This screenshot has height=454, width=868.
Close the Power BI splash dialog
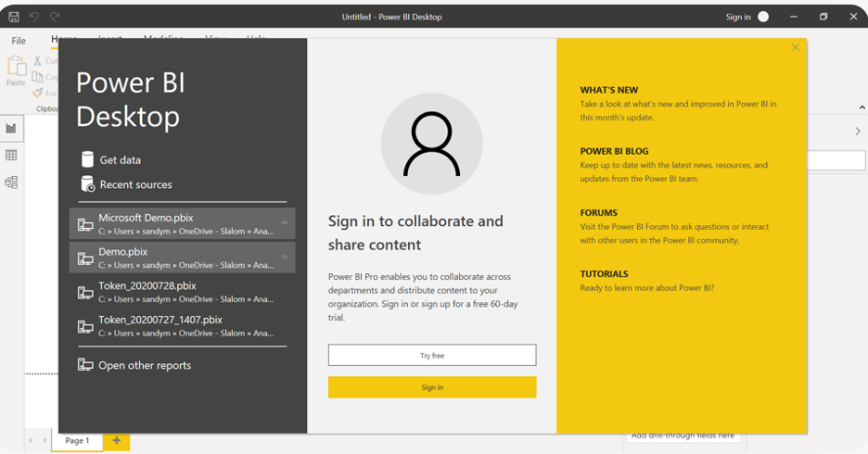pyautogui.click(x=795, y=47)
